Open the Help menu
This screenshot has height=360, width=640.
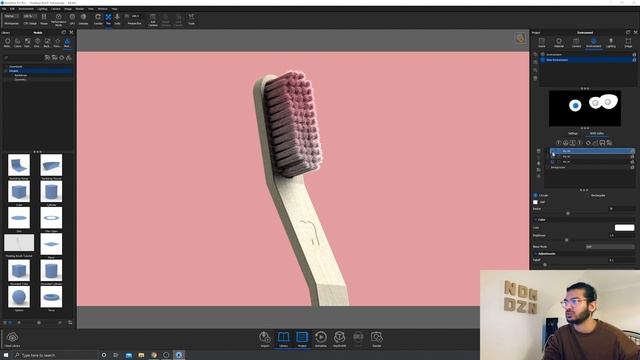tap(114, 9)
